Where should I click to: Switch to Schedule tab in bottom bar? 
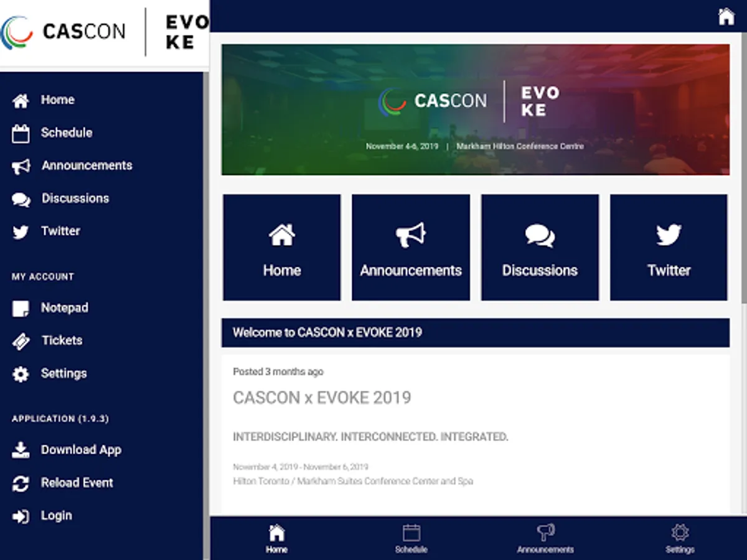pyautogui.click(x=411, y=539)
